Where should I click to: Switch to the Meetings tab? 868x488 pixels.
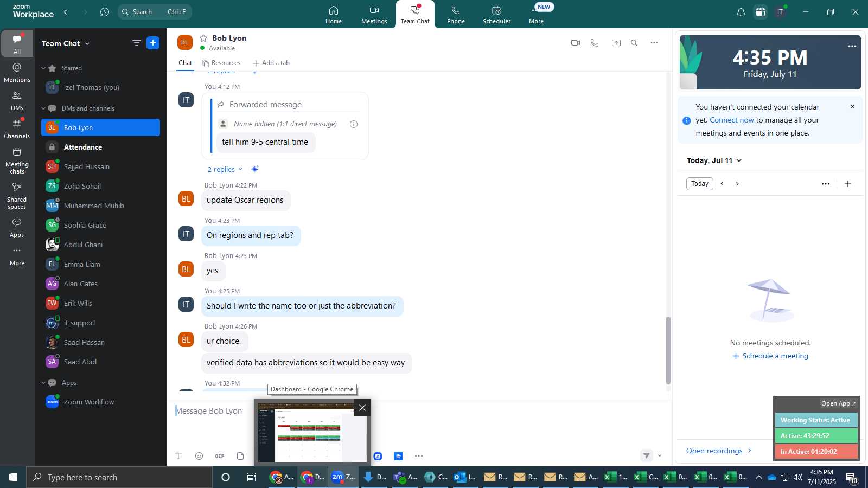click(x=374, y=15)
